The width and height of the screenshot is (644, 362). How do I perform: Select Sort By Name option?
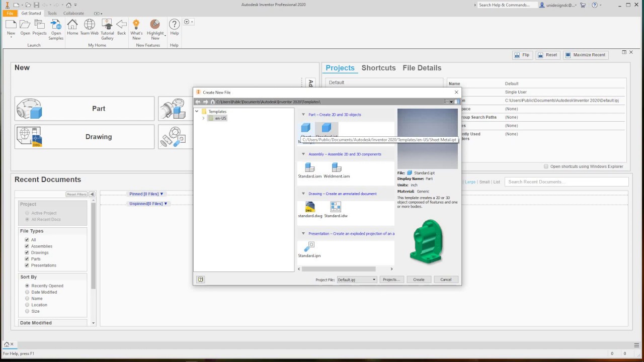coord(27,299)
